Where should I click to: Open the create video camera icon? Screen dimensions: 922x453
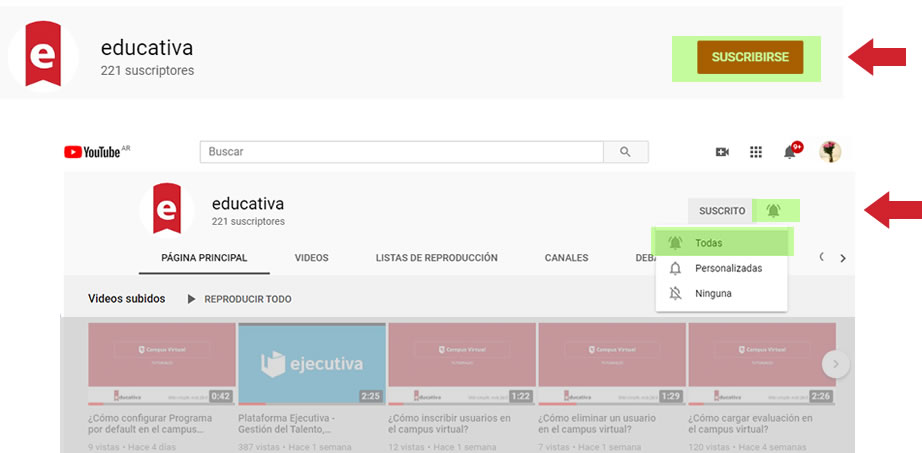tap(722, 152)
